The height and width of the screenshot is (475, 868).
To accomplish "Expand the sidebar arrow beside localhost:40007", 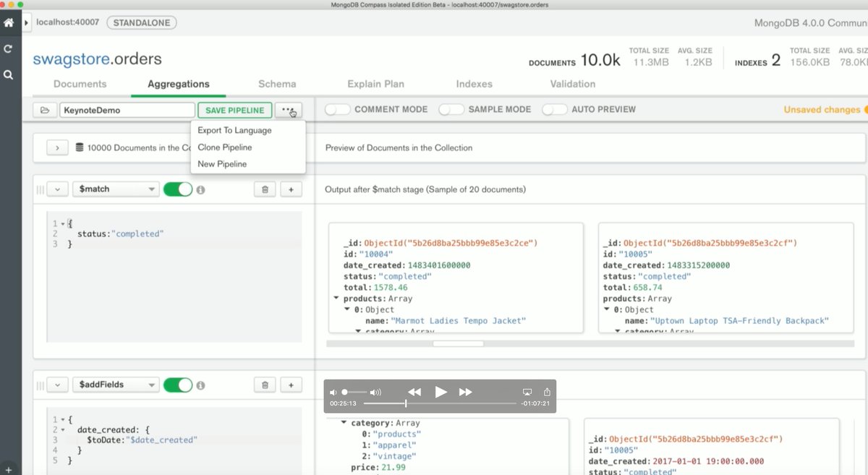I will point(27,23).
